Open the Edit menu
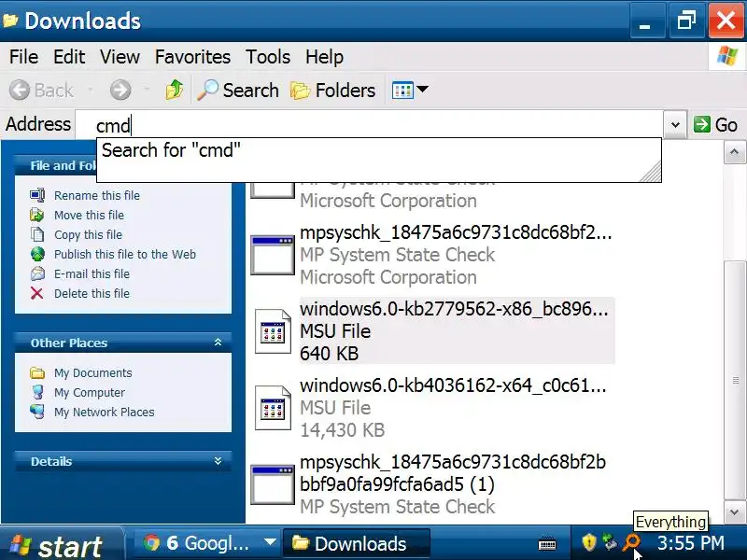Viewport: 747px width, 560px height. 69,57
